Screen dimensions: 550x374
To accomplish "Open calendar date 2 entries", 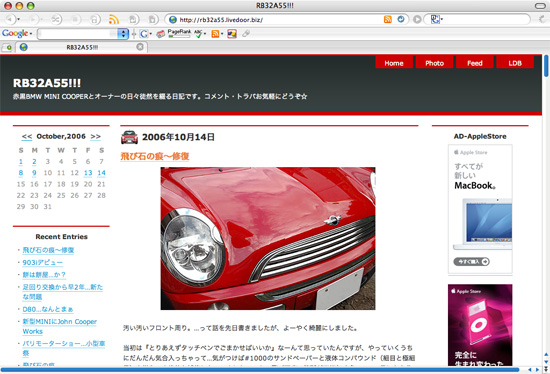I will tap(34, 162).
